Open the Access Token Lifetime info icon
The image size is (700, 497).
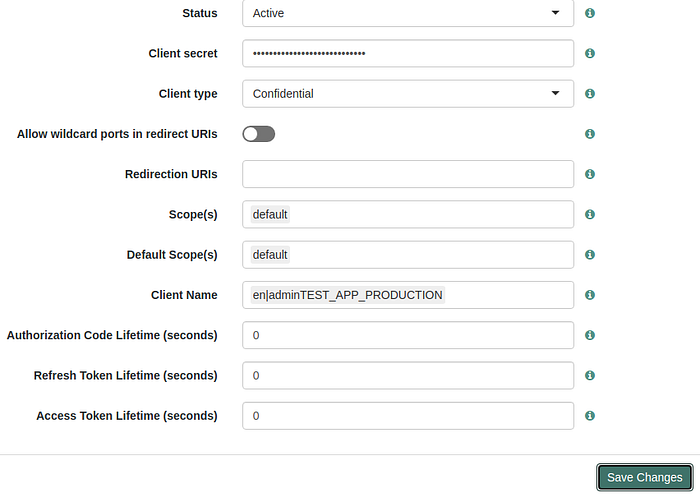pos(590,416)
